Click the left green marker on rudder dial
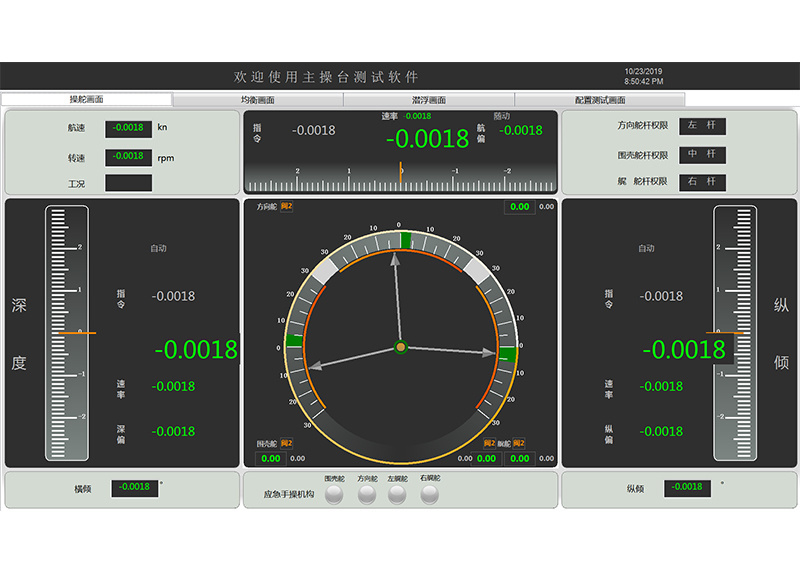Image resolution: width=800 pixels, height=573 pixels. point(293,341)
